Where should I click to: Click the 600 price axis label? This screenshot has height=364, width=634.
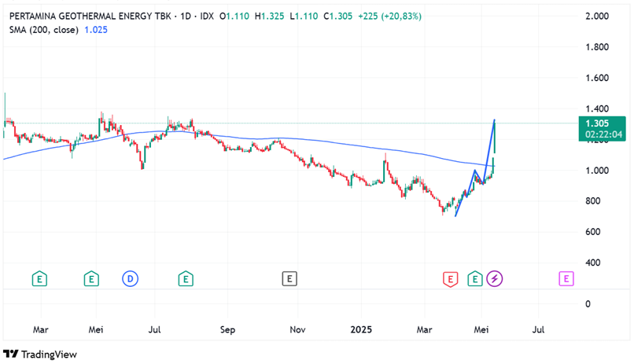pos(593,232)
